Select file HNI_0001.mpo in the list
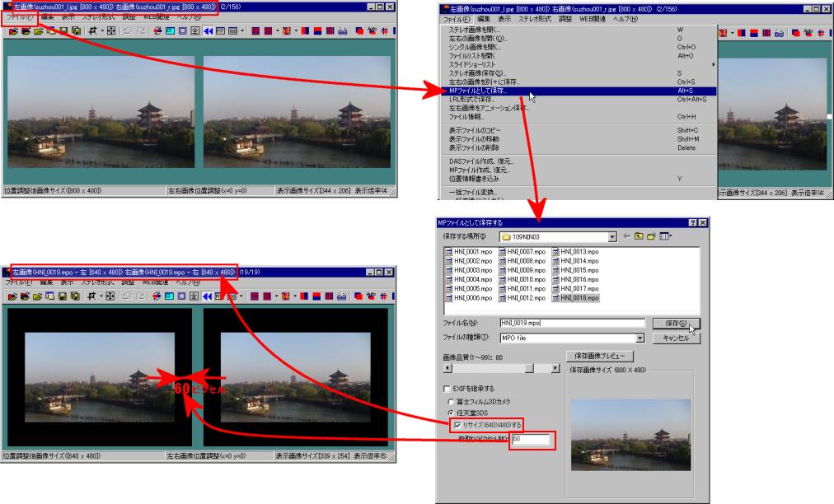The image size is (834, 504). click(x=469, y=252)
